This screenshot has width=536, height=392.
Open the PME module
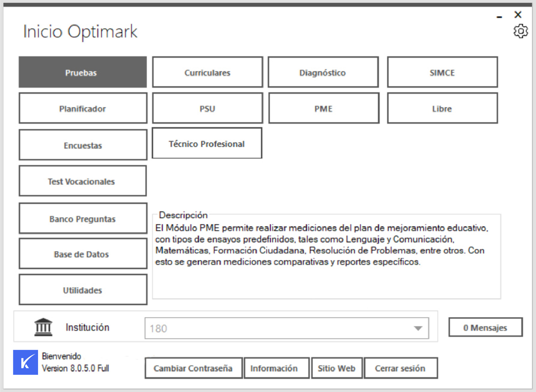[x=324, y=108]
